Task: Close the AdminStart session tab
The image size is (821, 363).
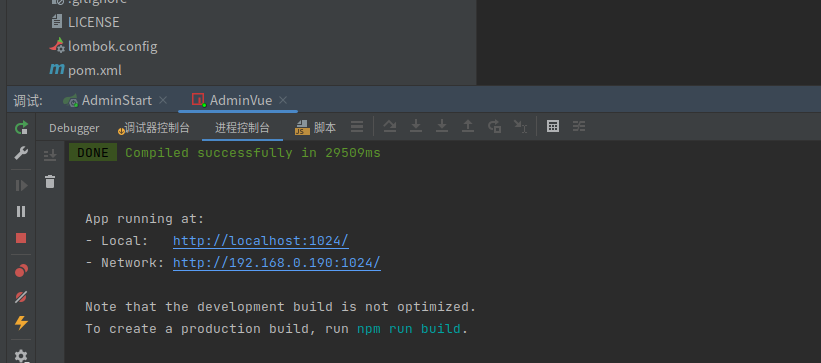Action: coord(163,100)
